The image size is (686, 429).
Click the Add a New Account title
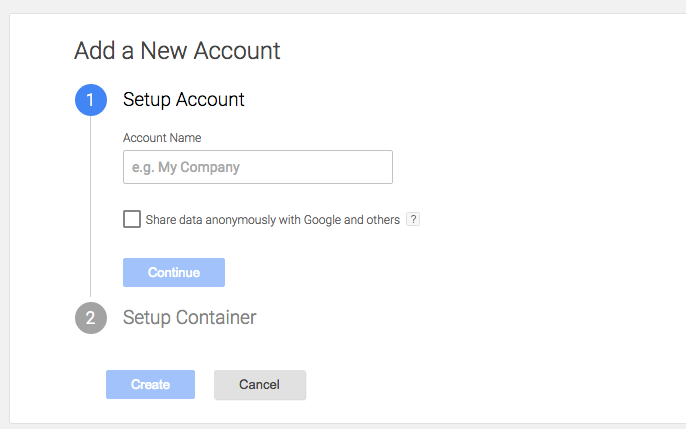pos(177,50)
